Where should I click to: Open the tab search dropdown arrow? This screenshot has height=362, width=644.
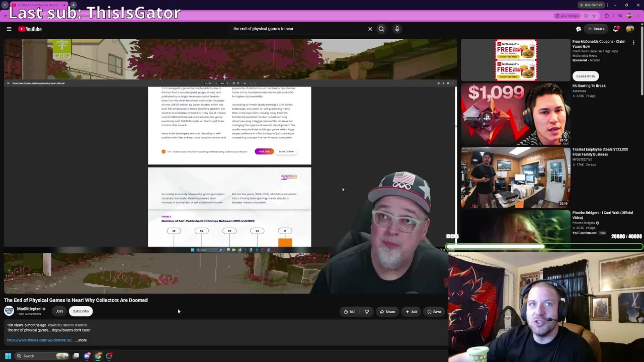[x=5, y=5]
